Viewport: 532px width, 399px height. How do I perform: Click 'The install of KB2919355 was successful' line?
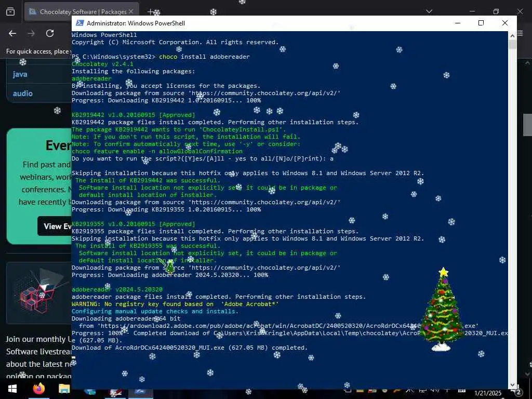tap(148, 246)
